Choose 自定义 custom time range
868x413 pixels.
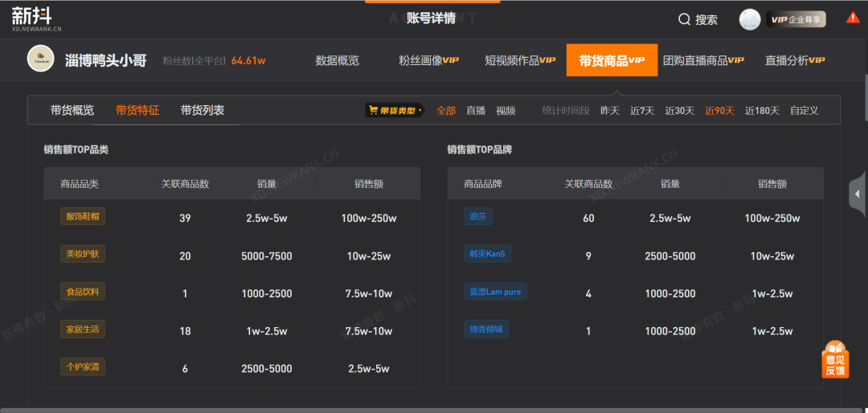pos(804,111)
